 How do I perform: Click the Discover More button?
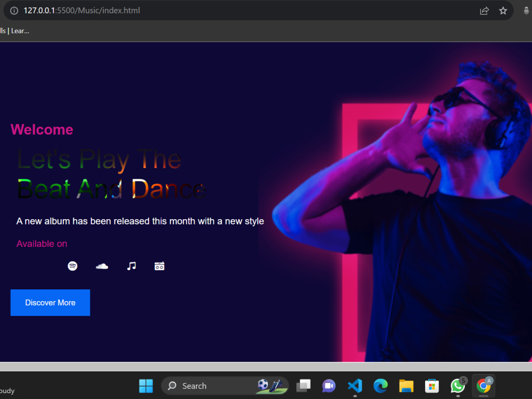click(x=50, y=303)
